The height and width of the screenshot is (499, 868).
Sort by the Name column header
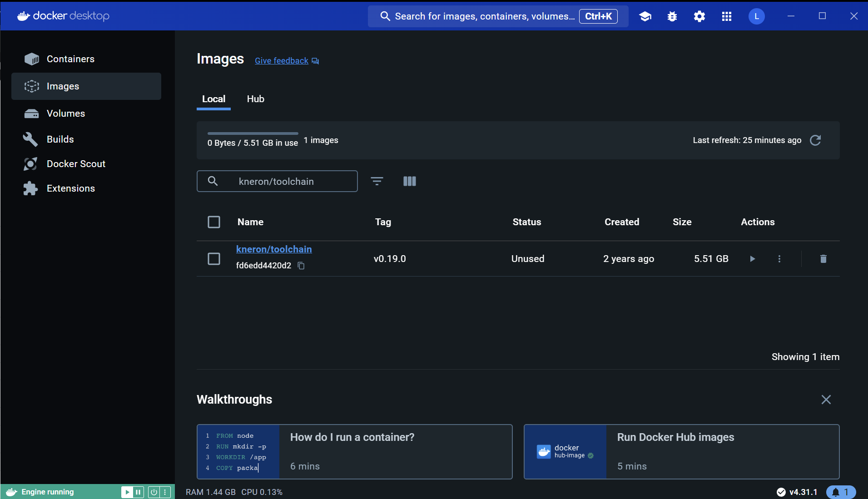coord(250,222)
